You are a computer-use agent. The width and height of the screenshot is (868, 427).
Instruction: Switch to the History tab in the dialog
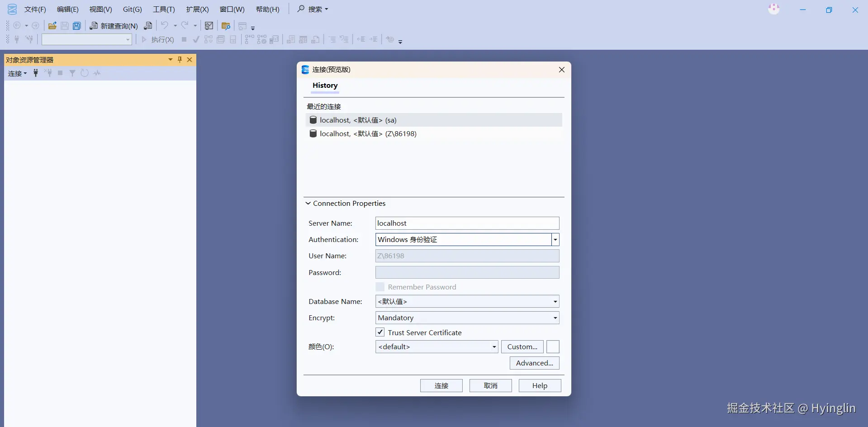click(325, 85)
